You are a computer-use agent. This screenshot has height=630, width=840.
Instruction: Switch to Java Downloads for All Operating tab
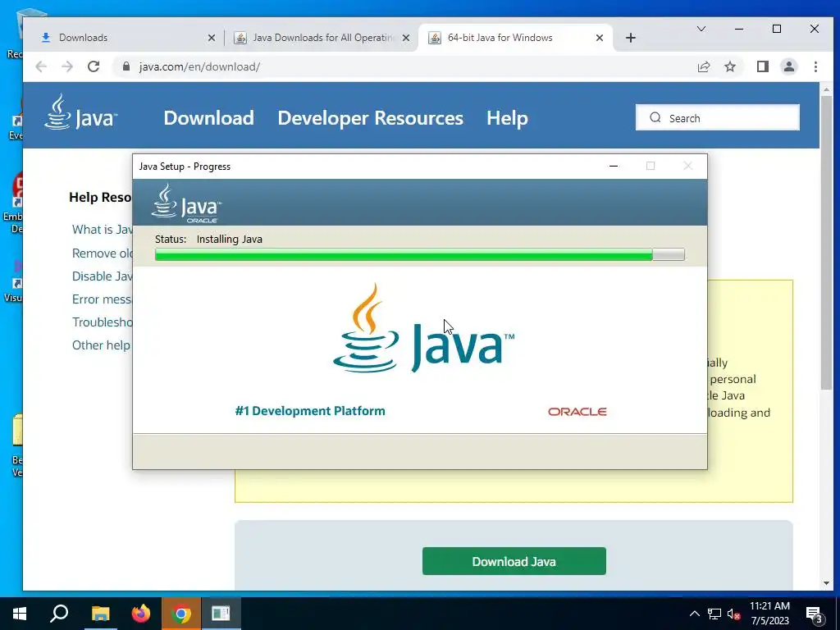click(x=322, y=38)
